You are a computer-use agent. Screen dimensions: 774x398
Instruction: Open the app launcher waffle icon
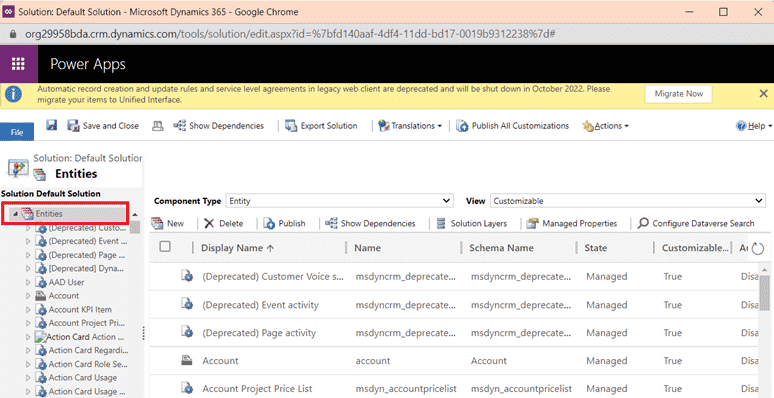(18, 64)
